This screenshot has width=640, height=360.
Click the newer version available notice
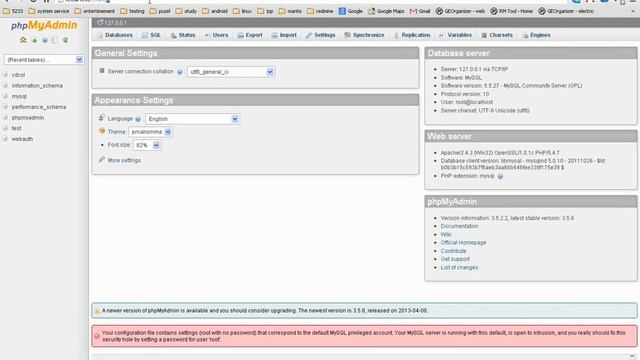click(364, 311)
